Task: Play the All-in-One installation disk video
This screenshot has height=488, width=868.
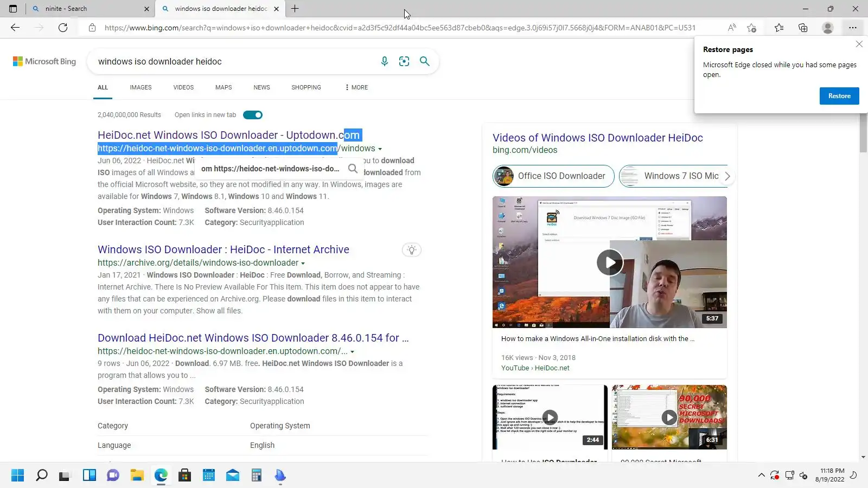Action: point(610,262)
